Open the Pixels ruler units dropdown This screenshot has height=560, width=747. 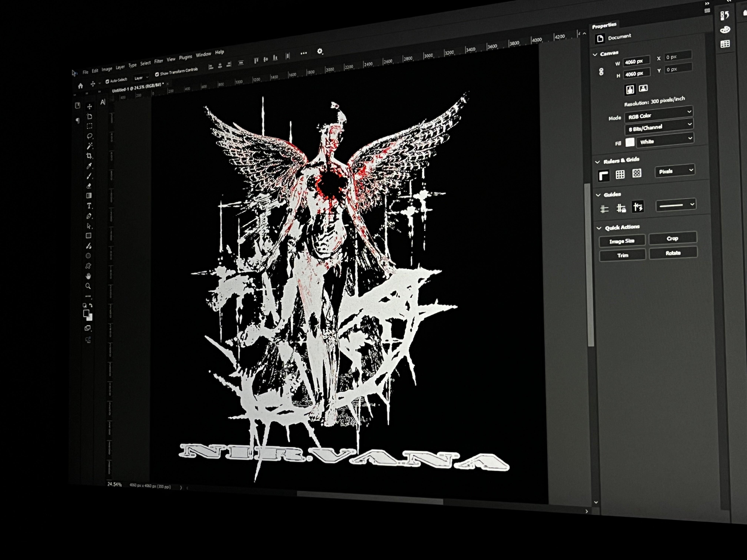click(675, 171)
